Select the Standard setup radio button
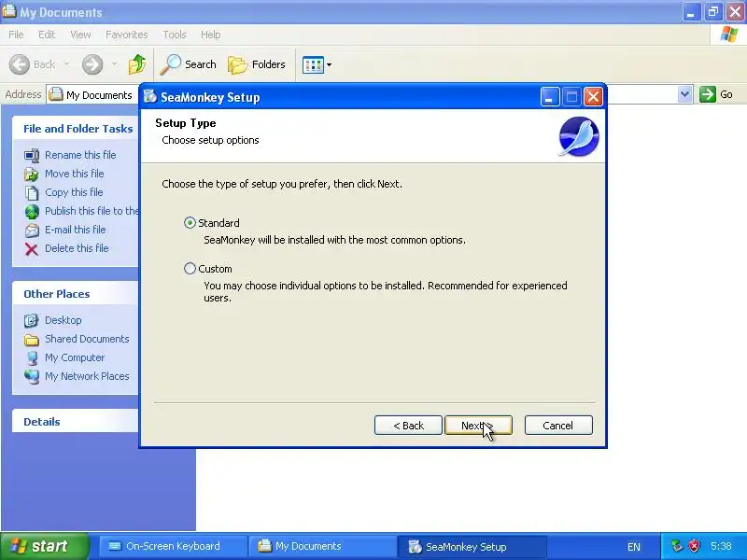The width and height of the screenshot is (747, 560). (x=190, y=223)
